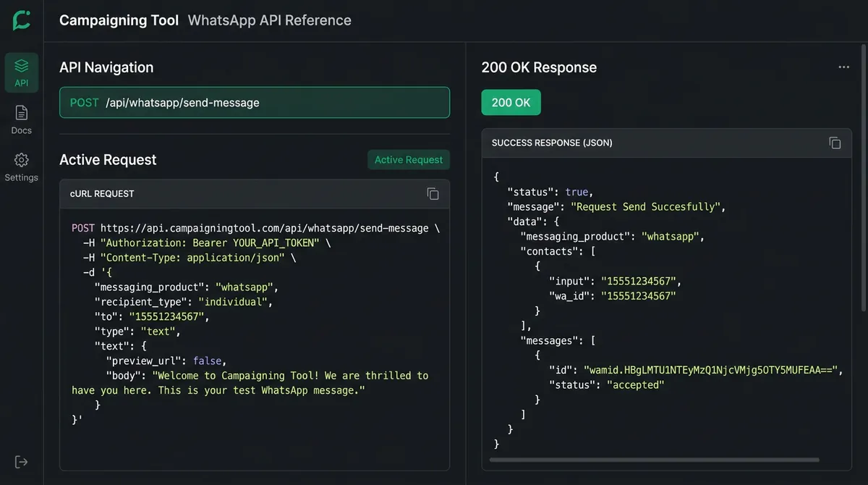This screenshot has height=485, width=868.
Task: Click the "status": true response line
Action: [x=550, y=192]
